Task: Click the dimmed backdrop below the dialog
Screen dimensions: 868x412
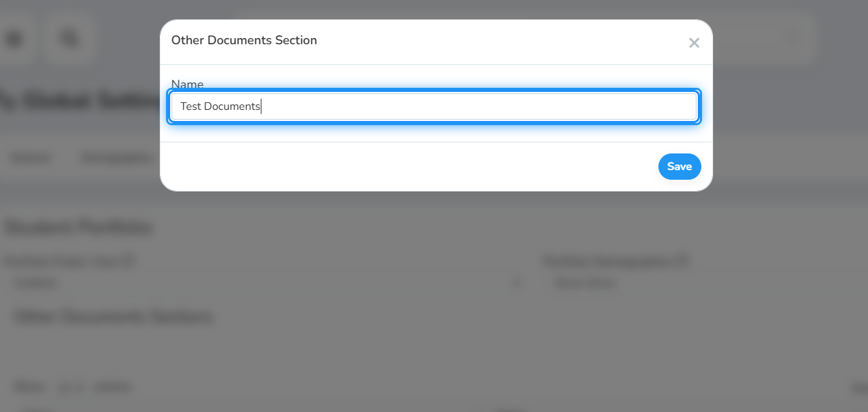Action: click(434, 346)
